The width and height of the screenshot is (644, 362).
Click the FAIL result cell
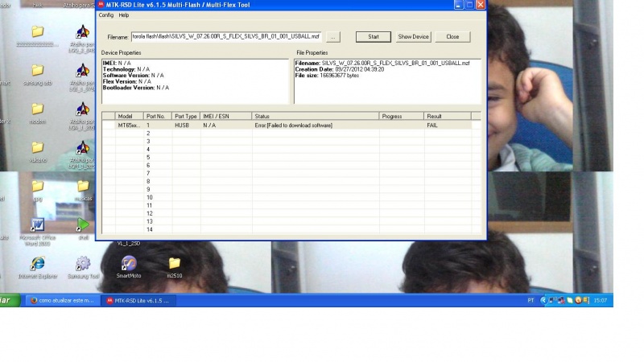pyautogui.click(x=448, y=125)
